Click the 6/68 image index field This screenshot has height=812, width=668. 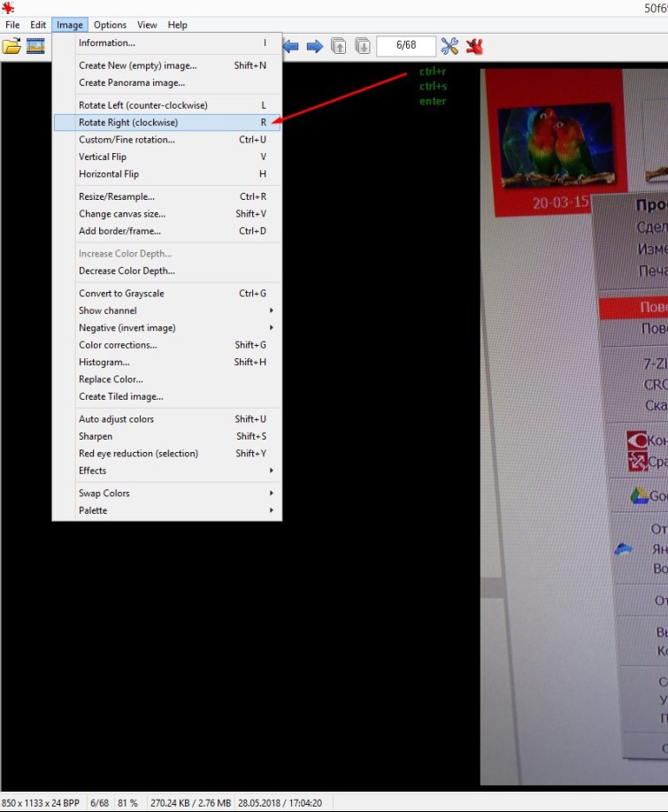coord(406,46)
